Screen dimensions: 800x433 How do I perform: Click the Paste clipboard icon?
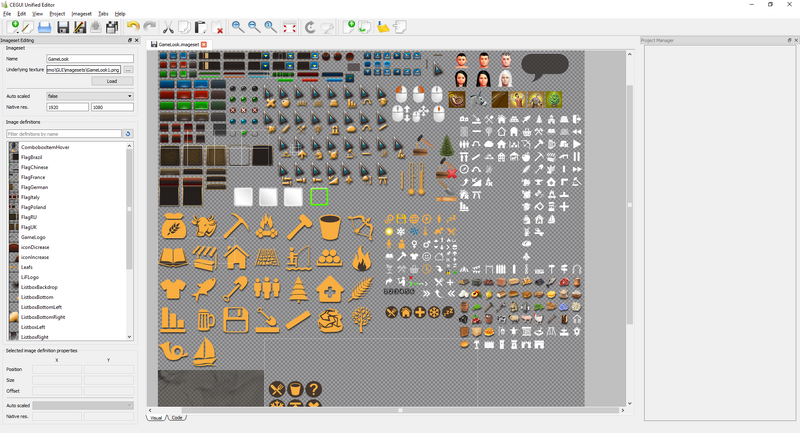point(201,27)
